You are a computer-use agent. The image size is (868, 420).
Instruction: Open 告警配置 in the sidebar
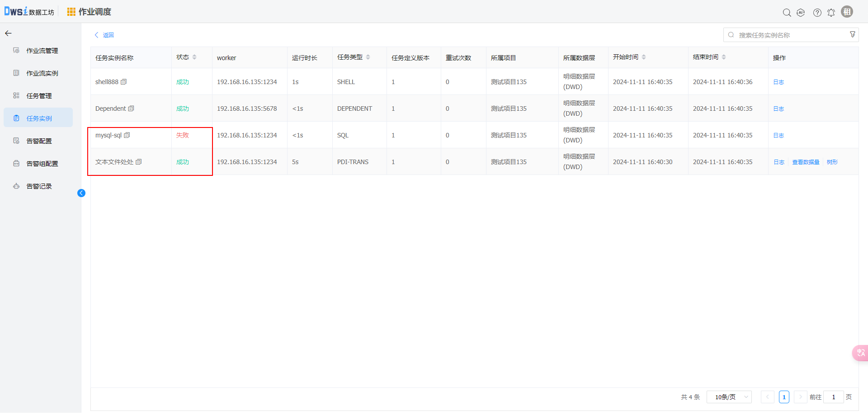click(x=39, y=141)
